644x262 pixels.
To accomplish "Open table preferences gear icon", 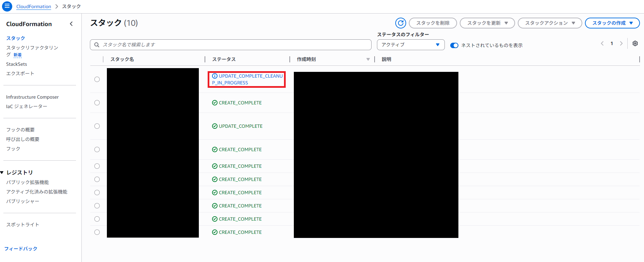I will tap(635, 43).
